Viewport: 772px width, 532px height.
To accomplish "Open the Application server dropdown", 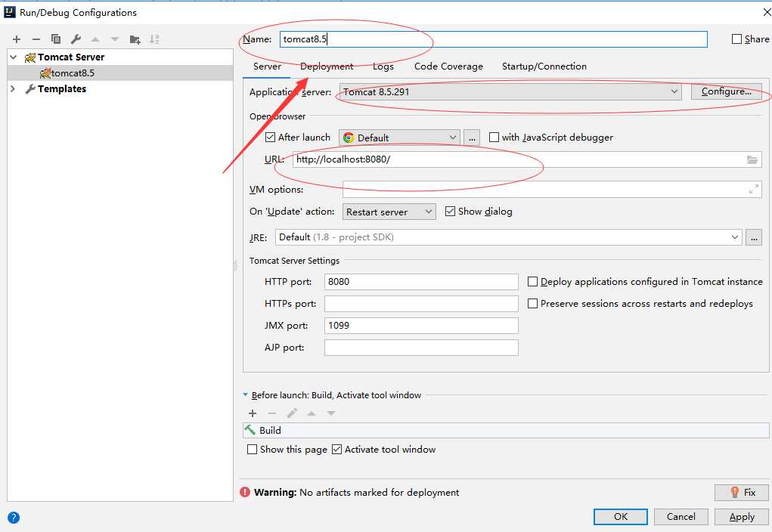I will pyautogui.click(x=510, y=91).
